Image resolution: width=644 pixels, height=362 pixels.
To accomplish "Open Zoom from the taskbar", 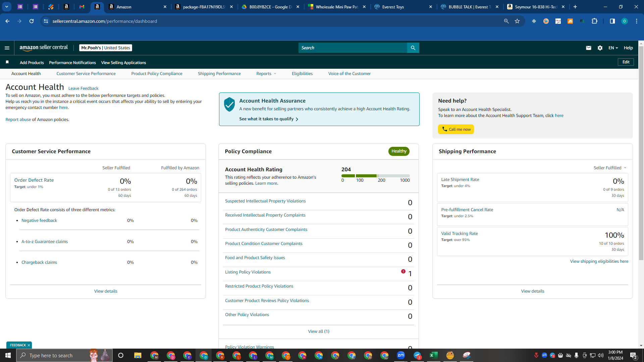I will (x=400, y=355).
